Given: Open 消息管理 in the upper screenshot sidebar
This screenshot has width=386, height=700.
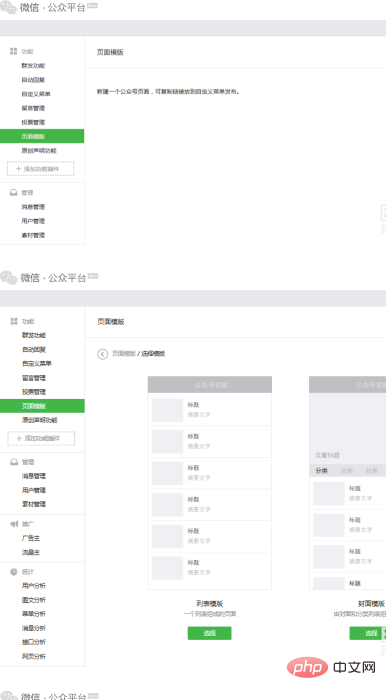Looking at the screenshot, I should [33, 207].
